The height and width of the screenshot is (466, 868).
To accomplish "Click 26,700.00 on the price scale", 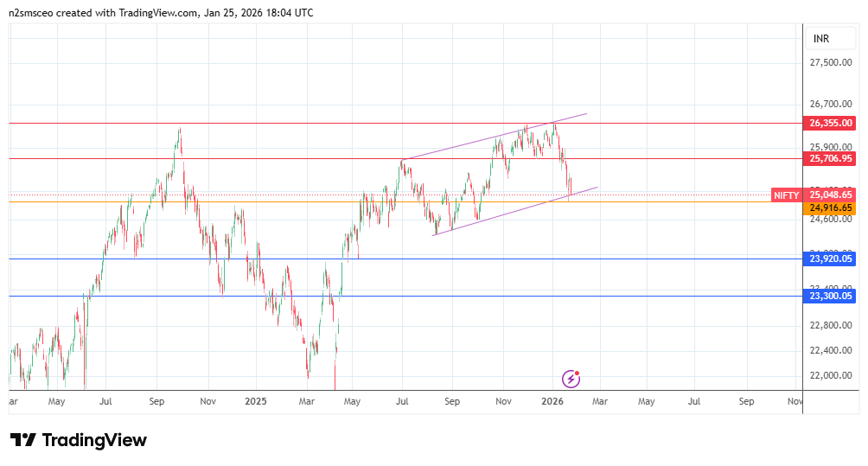I will point(831,104).
